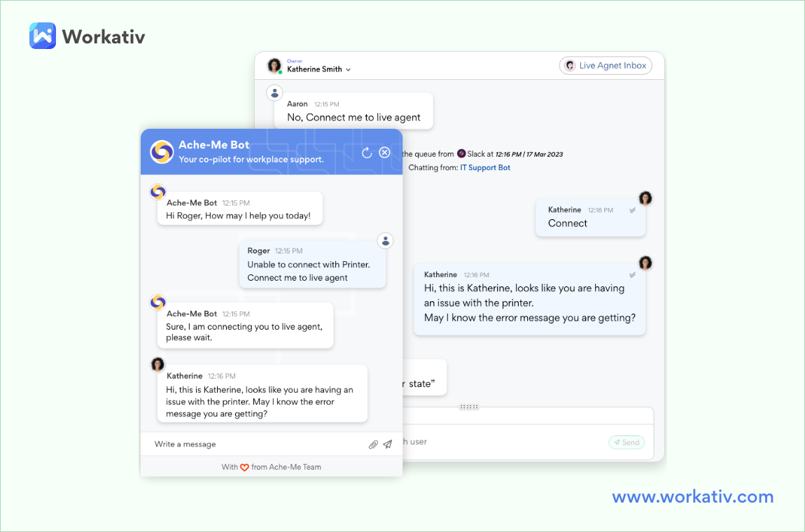Send message with paper plane icon
805x532 pixels.
point(388,444)
